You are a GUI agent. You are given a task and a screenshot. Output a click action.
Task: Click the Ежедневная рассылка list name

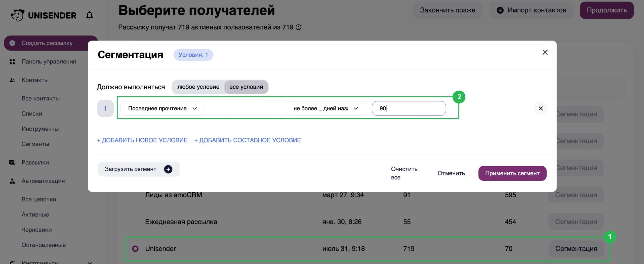pyautogui.click(x=181, y=222)
